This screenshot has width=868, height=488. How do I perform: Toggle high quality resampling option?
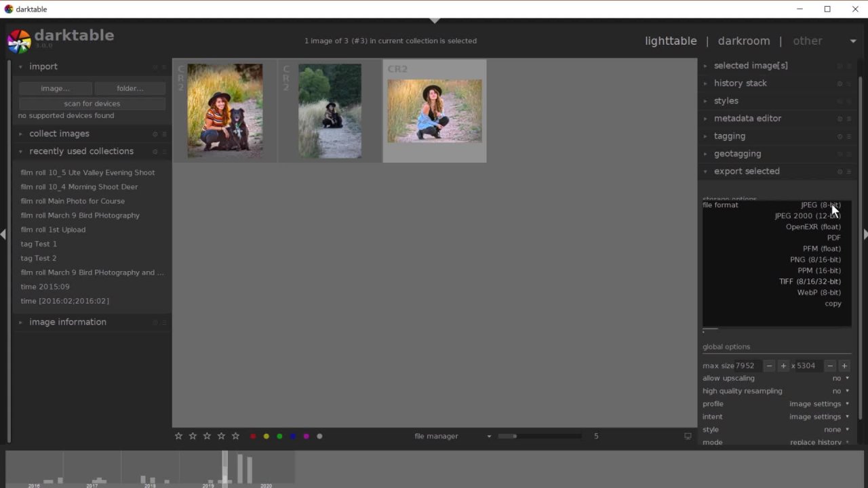tap(837, 390)
